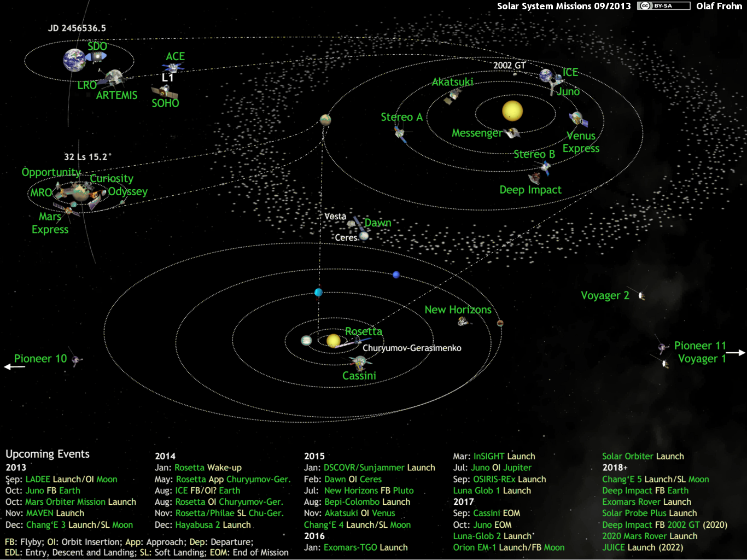This screenshot has height=560, width=747.
Task: Click the "Solar System Missions 09/2013" title
Action: (x=564, y=6)
